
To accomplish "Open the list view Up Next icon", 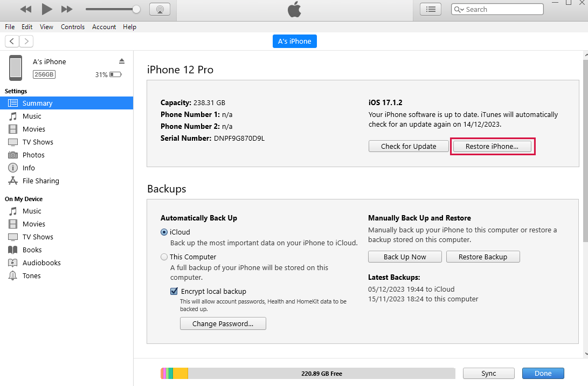I will point(431,9).
